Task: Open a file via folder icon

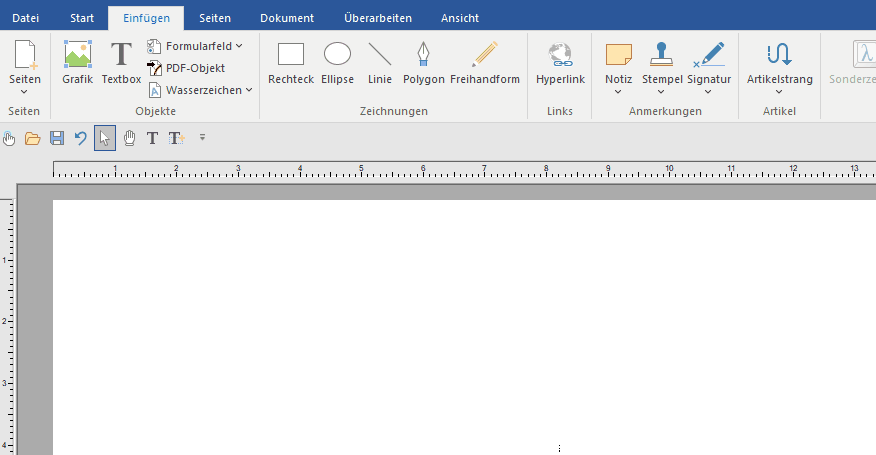Action: tap(32, 138)
